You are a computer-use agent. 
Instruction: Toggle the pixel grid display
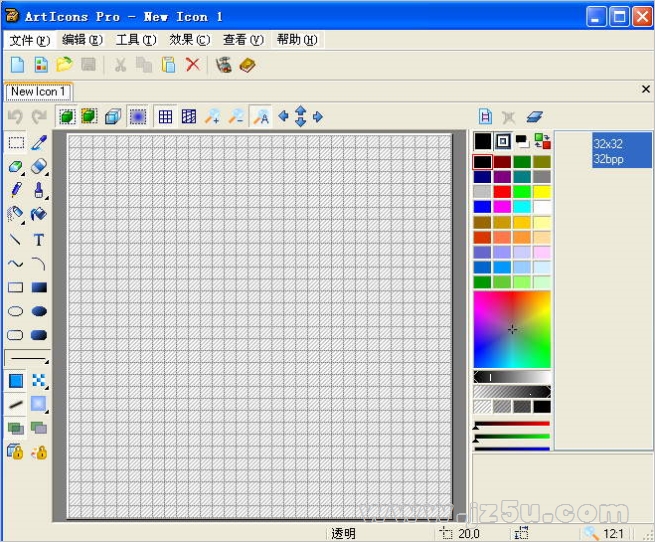(165, 117)
